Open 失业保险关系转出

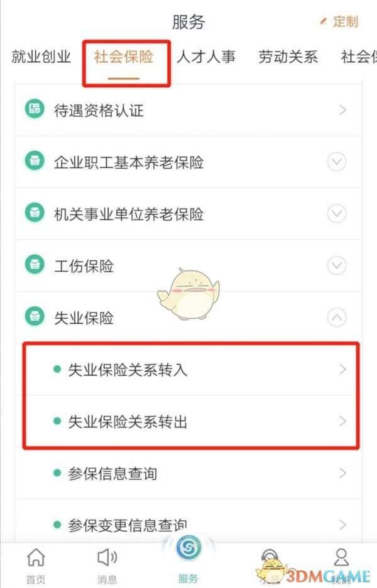[x=191, y=421]
